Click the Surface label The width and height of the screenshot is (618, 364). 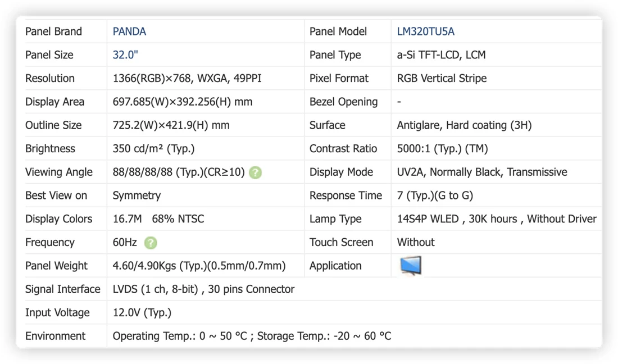tap(327, 125)
